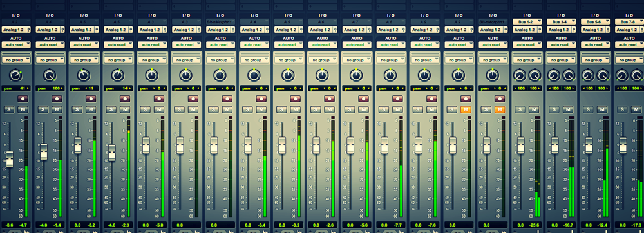Record-enable the strip with pan 100
Viewport: 644px width, 233px height.
tap(57, 99)
